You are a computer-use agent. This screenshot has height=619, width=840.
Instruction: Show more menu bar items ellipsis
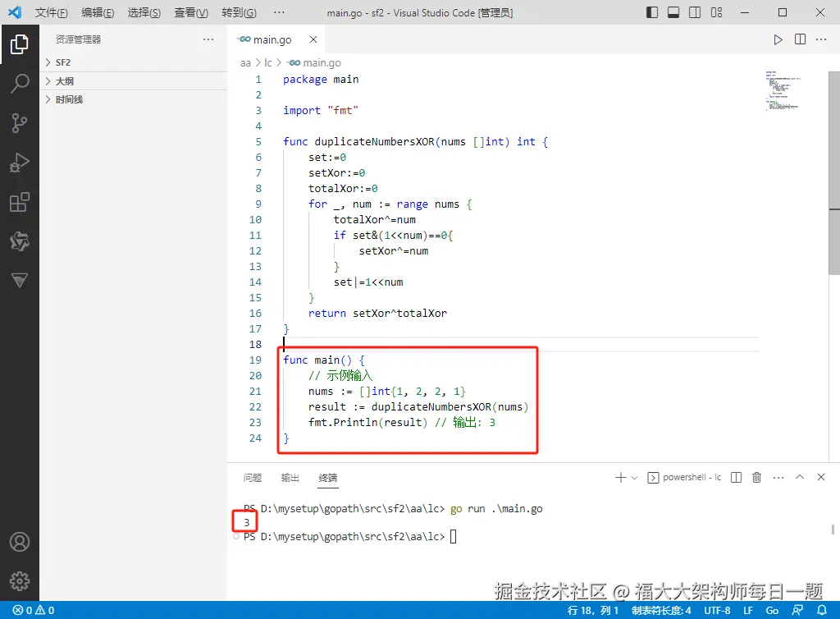(x=279, y=12)
